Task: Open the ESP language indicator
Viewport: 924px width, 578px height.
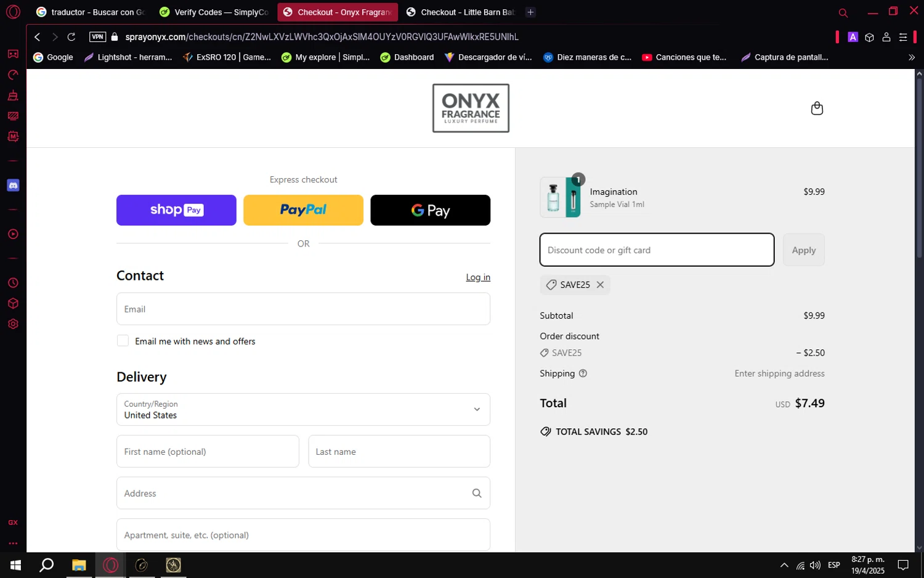Action: coord(834,565)
